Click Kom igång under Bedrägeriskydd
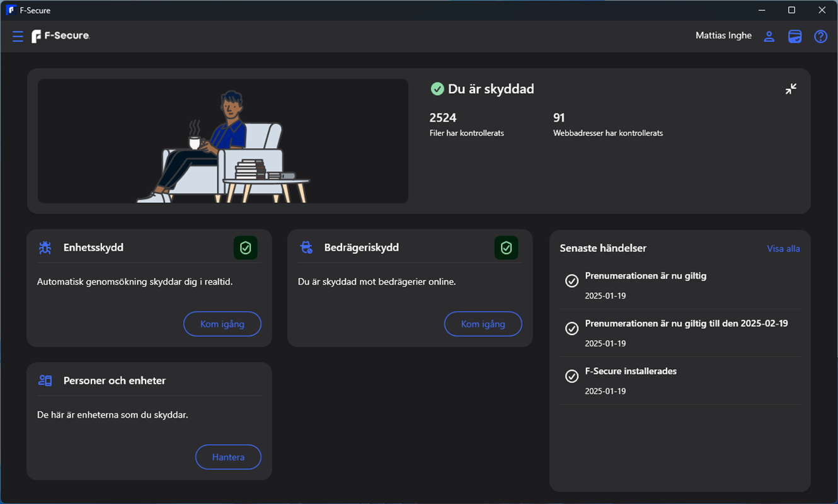Screen dimensions: 838x504 [483, 324]
